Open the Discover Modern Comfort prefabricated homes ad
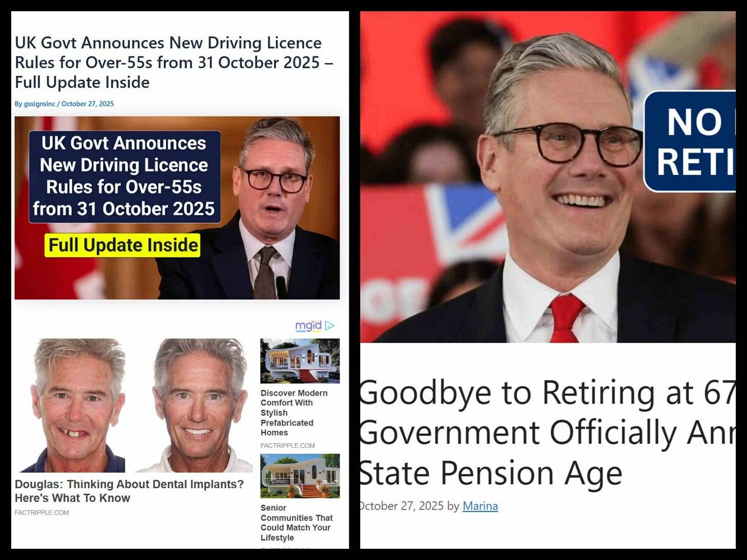747x560 pixels. pyautogui.click(x=294, y=413)
